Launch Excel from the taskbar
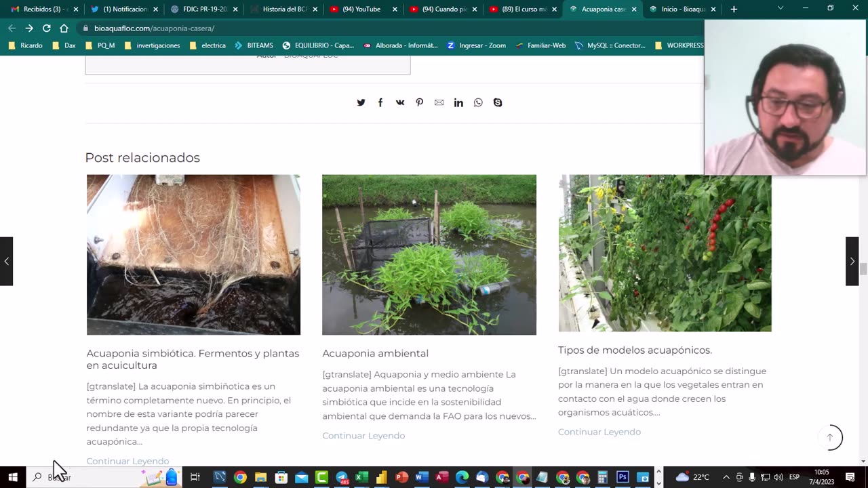The image size is (868, 488). pos(361,477)
